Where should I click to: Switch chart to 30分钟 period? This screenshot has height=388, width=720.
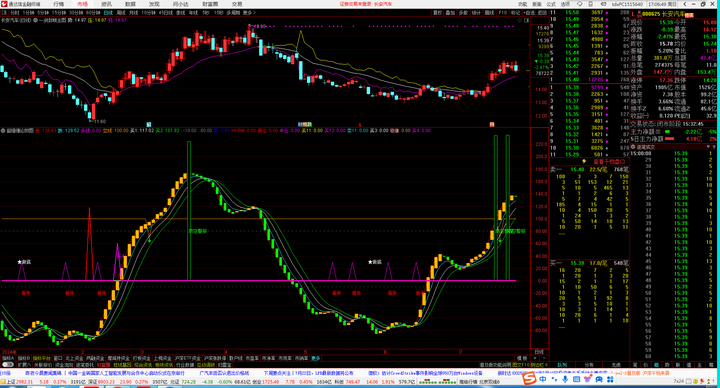pyautogui.click(x=76, y=13)
